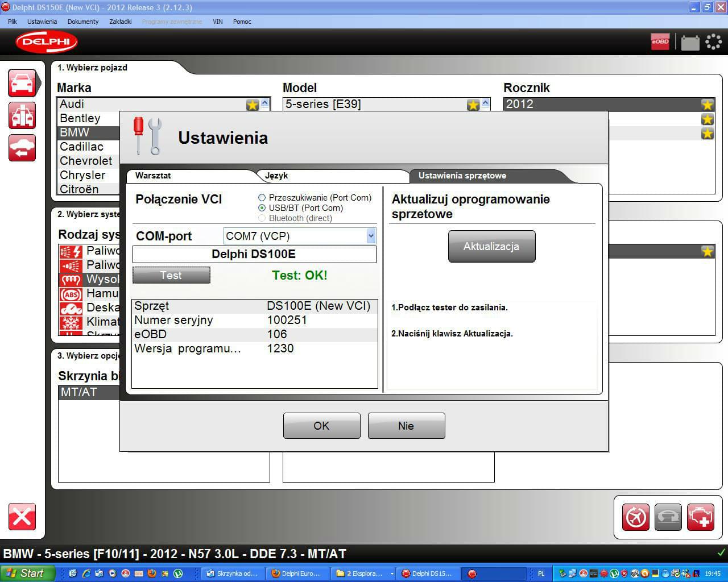The height and width of the screenshot is (582, 728).
Task: Cancel settings with the Nie button
Action: pos(406,426)
